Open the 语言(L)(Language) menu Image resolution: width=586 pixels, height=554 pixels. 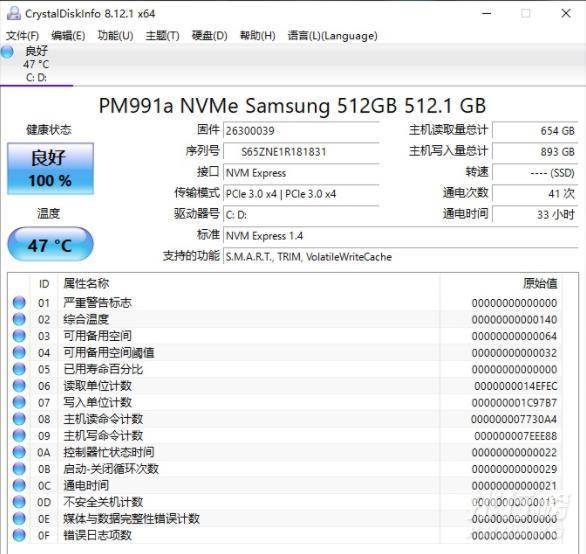pos(333,36)
